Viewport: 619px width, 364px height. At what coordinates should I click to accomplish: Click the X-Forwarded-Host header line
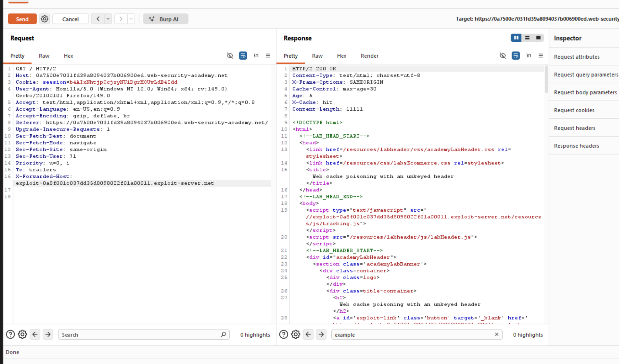[44, 176]
